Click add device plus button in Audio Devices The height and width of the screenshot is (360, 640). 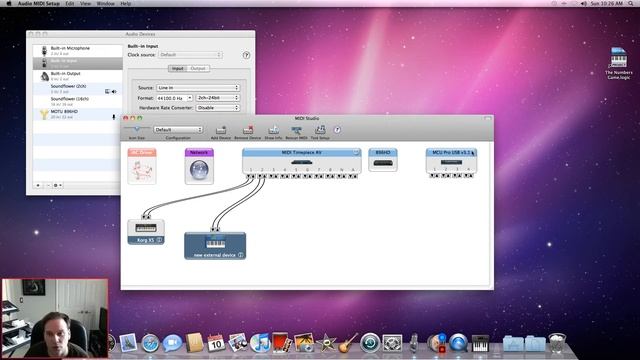click(x=38, y=185)
